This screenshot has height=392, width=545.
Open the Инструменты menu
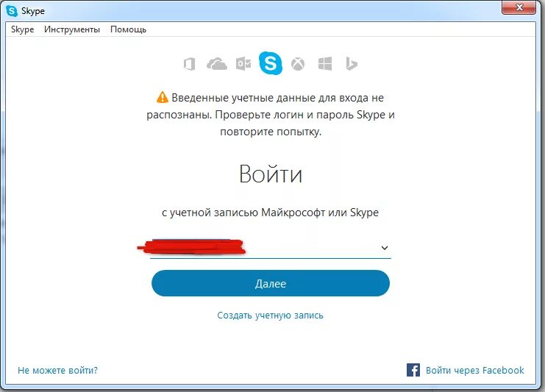[x=72, y=29]
